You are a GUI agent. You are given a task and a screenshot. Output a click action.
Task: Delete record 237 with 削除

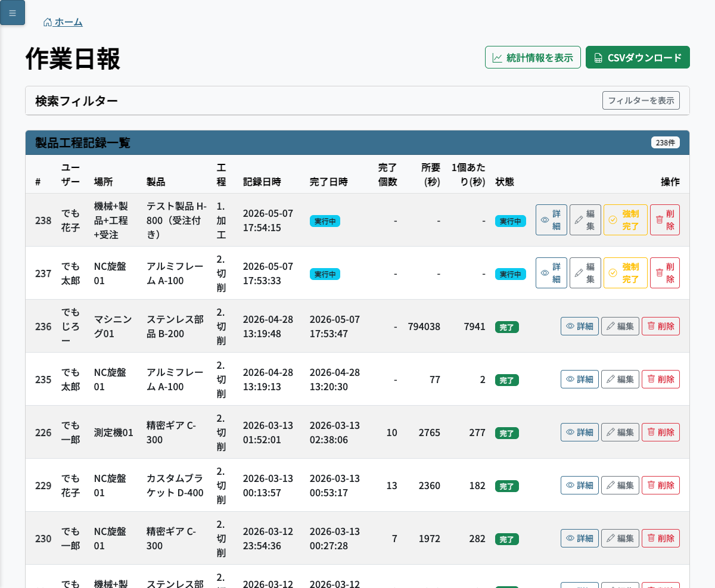pyautogui.click(x=665, y=273)
